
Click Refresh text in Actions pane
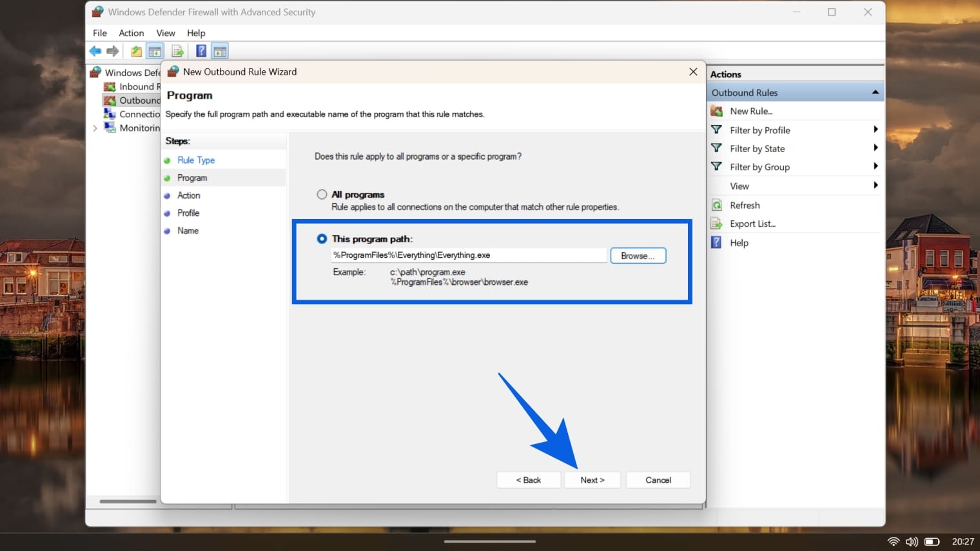(745, 205)
